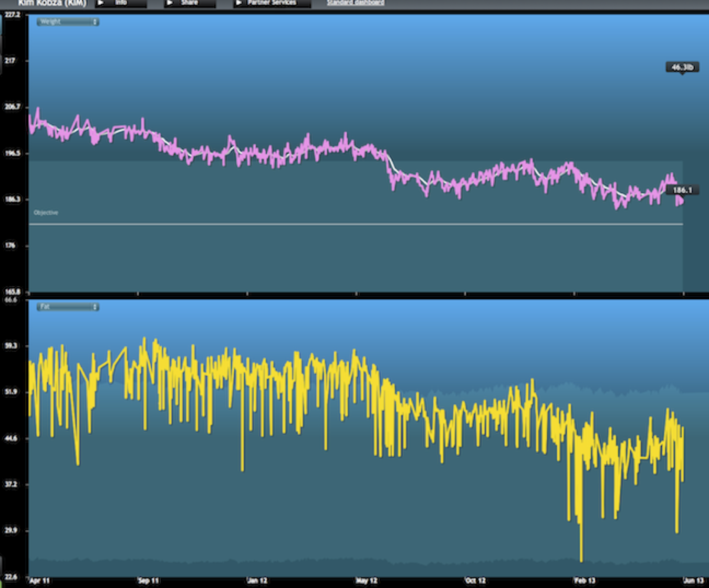This screenshot has width=709, height=588.
Task: Open the Standard dashboard link
Action: [356, 3]
